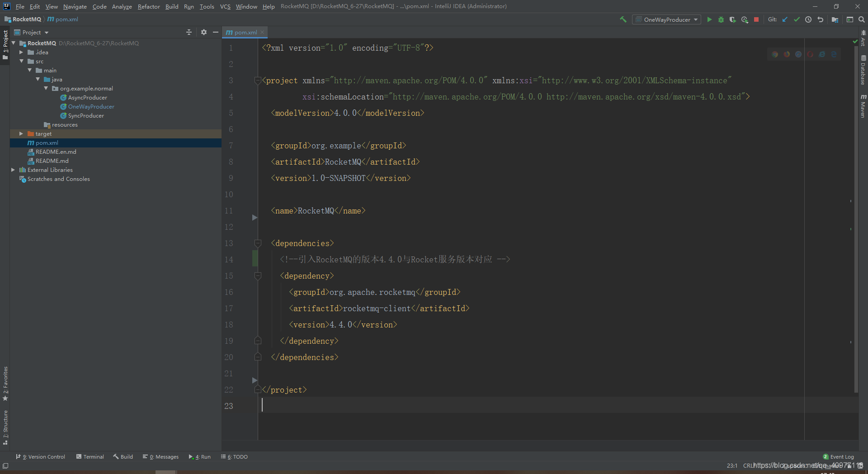Run OneWayProducer with green play button
868x474 pixels.
point(709,19)
